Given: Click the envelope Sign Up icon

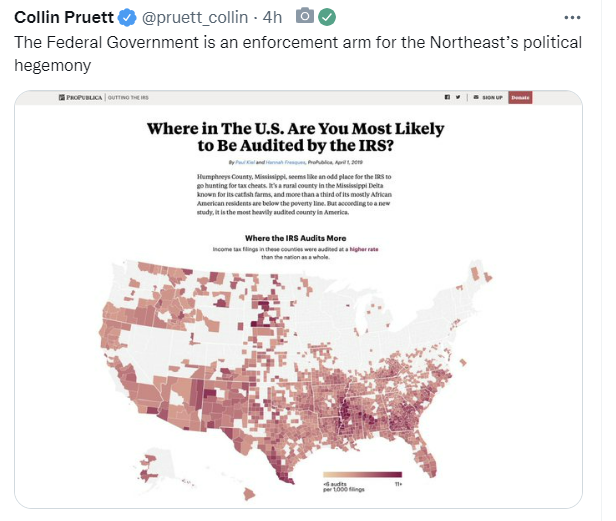Looking at the screenshot, I should pyautogui.click(x=476, y=97).
